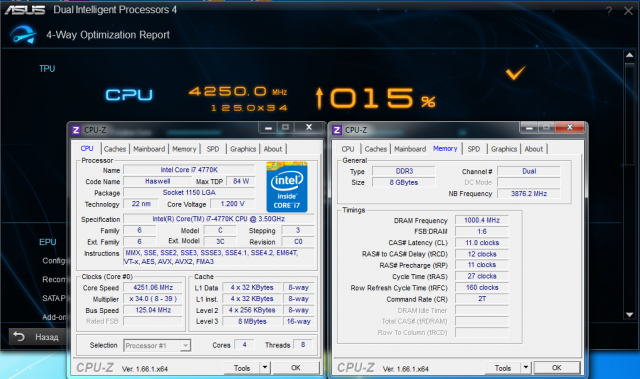Screen dimensions: 640x379
Task: Click the Channel # value Dual
Action: 529,171
